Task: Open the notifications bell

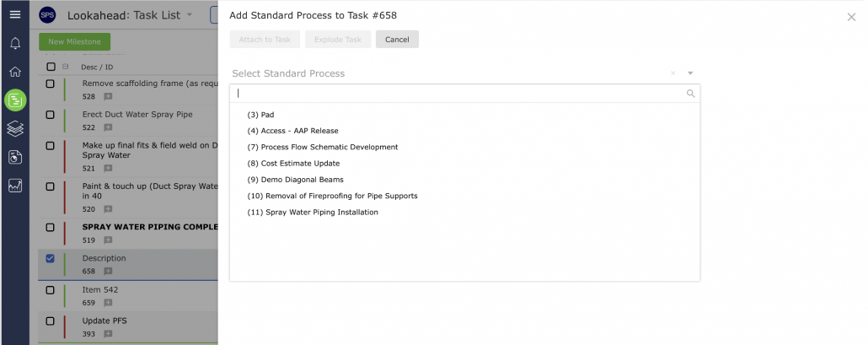Action: point(15,43)
